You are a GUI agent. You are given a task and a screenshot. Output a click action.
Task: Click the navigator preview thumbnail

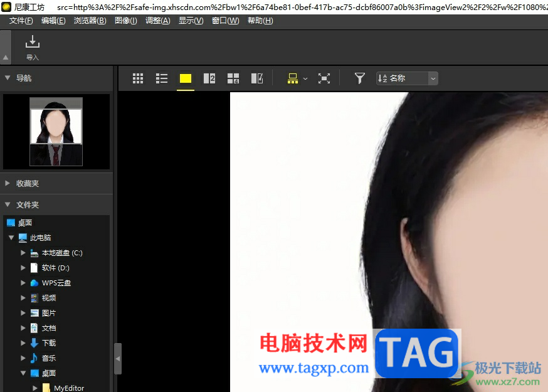(56, 132)
